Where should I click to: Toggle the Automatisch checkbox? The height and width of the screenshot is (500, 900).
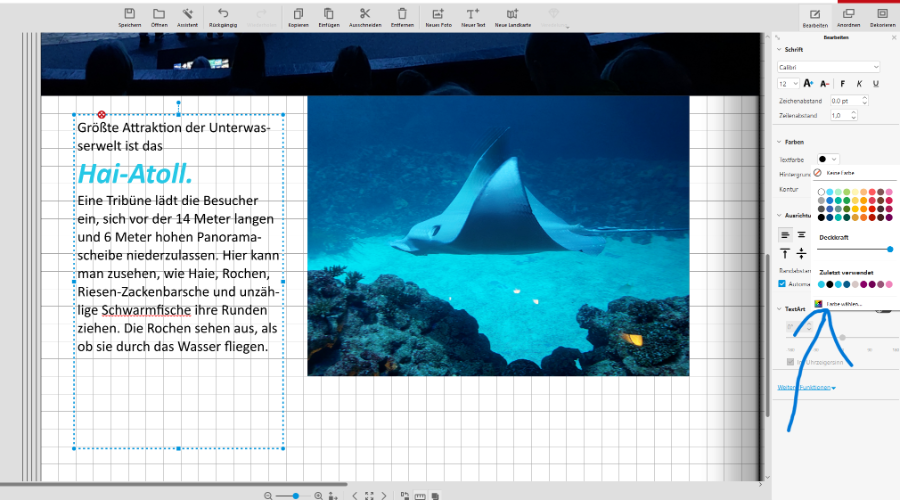pyautogui.click(x=782, y=283)
